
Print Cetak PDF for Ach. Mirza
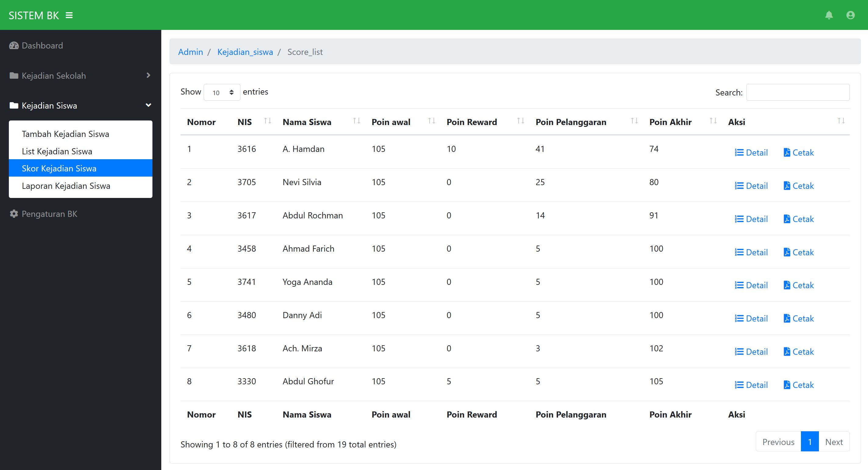798,352
